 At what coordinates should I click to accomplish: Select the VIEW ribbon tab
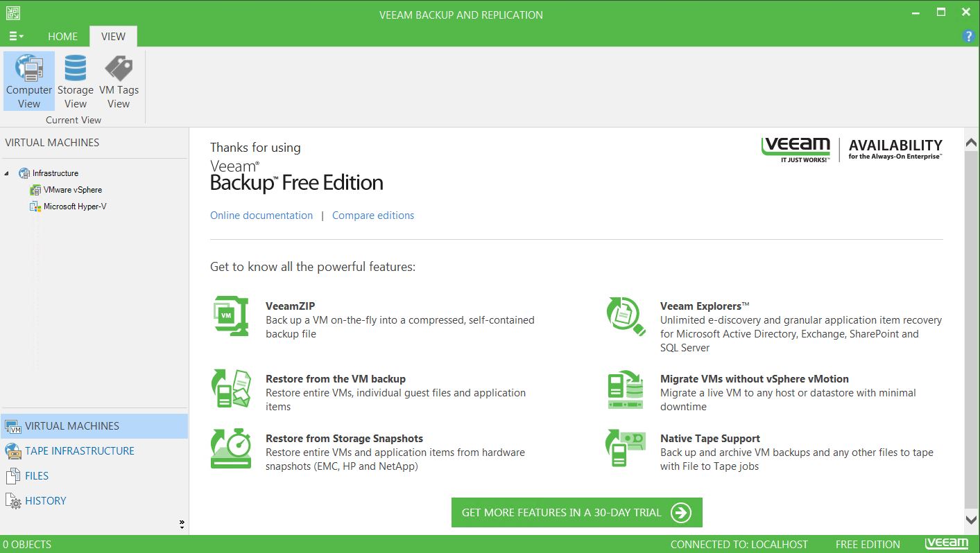[x=113, y=36]
